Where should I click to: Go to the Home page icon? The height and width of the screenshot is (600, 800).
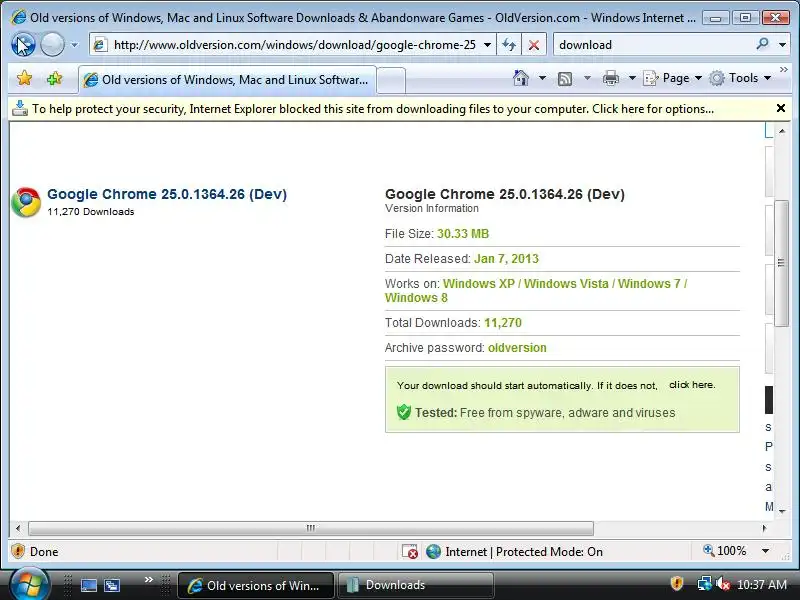(x=521, y=78)
